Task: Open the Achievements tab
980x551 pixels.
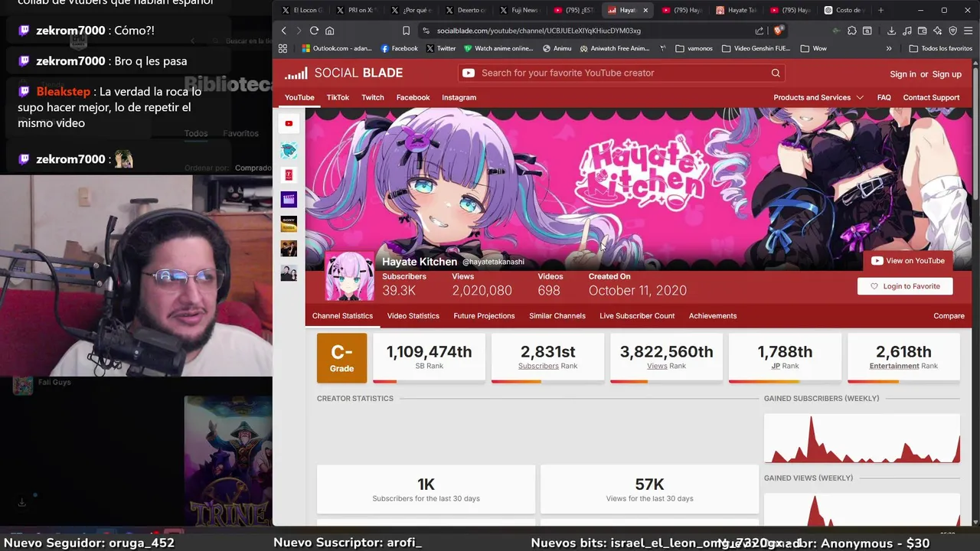Action: pyautogui.click(x=713, y=315)
